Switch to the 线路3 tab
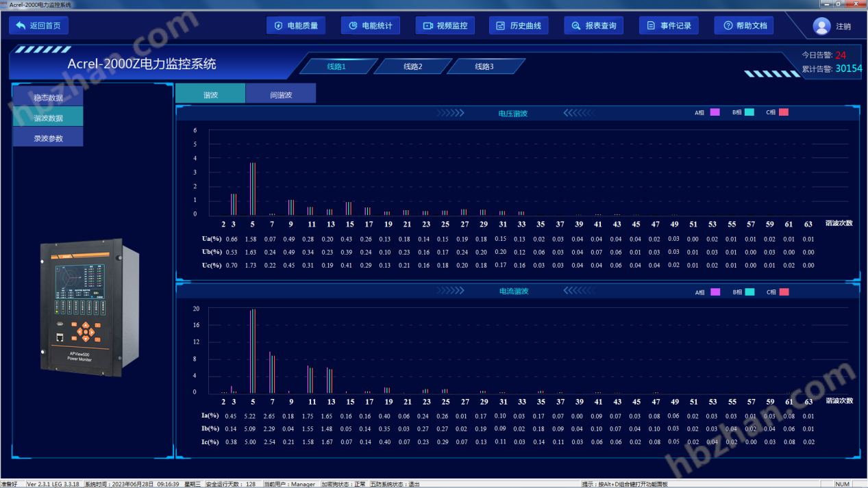Image resolution: width=868 pixels, height=488 pixels. (484, 66)
